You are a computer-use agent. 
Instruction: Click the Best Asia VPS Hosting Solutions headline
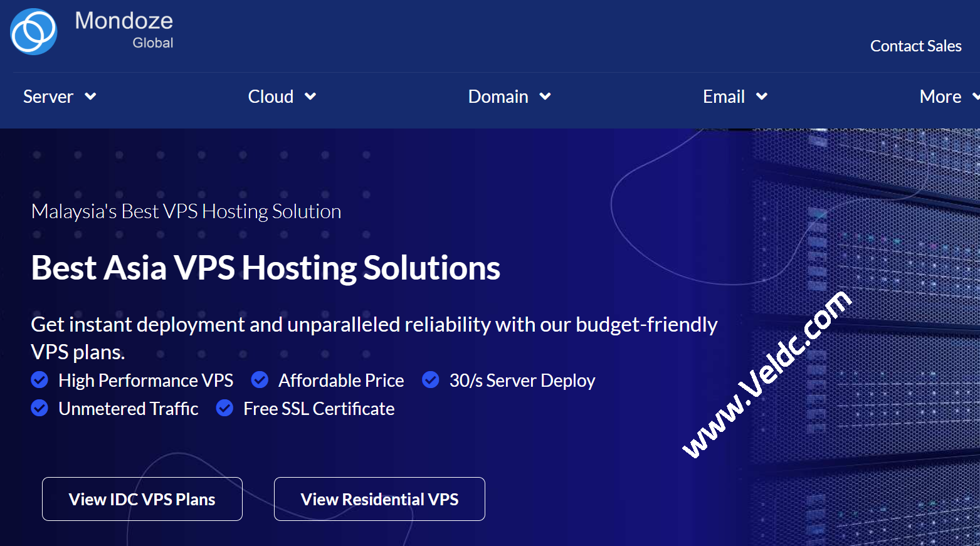[265, 268]
